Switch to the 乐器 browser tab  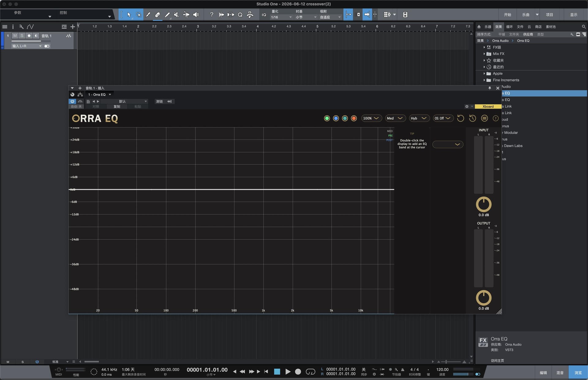coord(488,27)
